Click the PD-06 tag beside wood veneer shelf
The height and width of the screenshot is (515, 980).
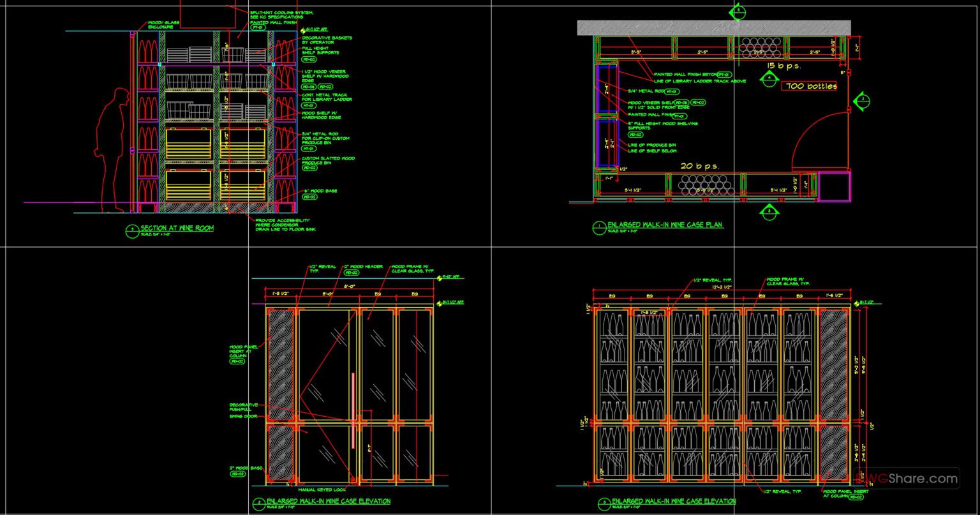click(308, 85)
